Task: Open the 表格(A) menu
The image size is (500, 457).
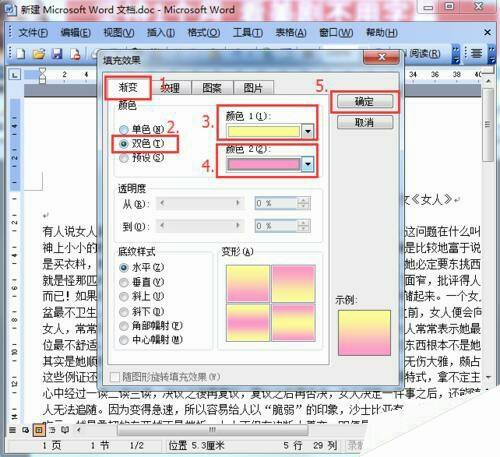Action: [291, 33]
